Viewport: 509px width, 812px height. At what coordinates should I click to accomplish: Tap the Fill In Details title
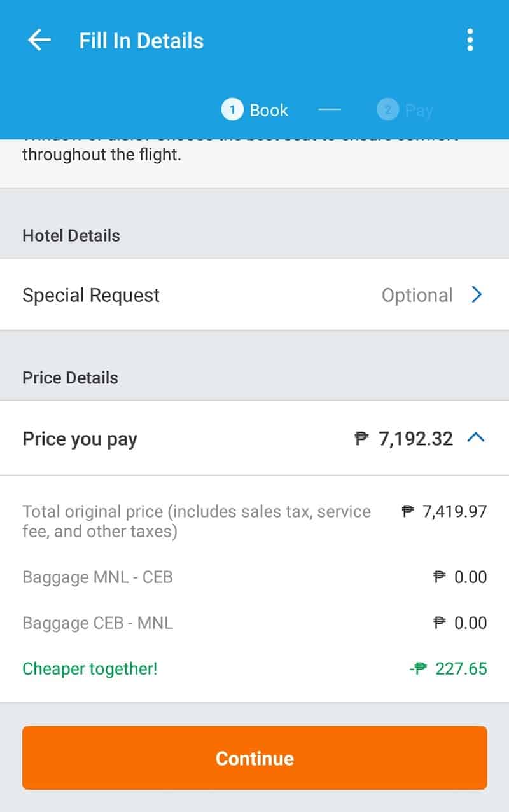click(141, 41)
